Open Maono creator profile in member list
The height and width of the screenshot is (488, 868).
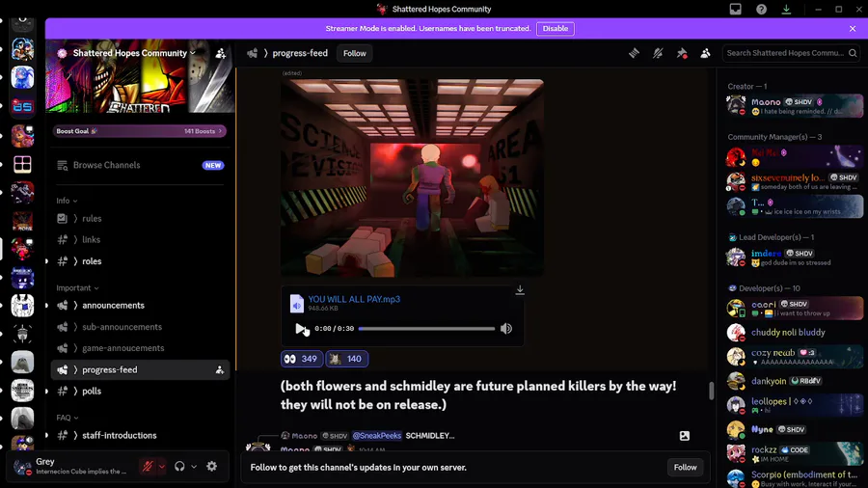tap(794, 106)
